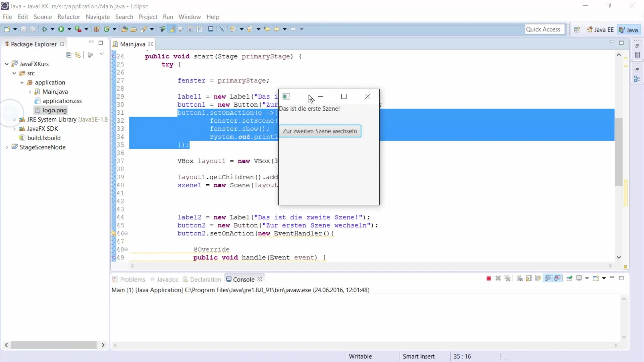Open the Run toolbar button dropdown arrow
Viewport: 644px width, 362px height.
69,29
